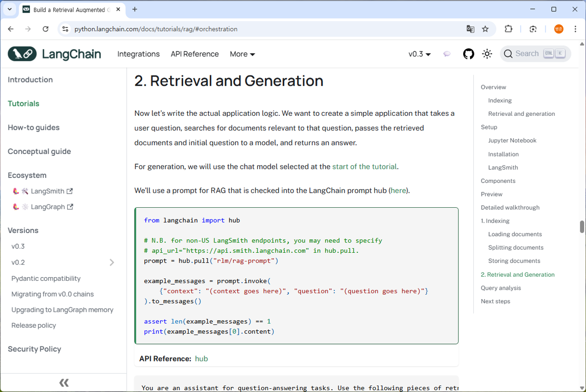The height and width of the screenshot is (392, 586).
Task: Jump to Jupyter Notebook TOC entry
Action: [x=512, y=141]
